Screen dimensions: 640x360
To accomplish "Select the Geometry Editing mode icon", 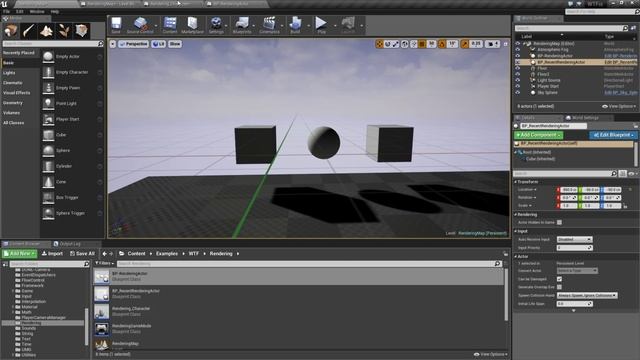I will click(x=81, y=31).
